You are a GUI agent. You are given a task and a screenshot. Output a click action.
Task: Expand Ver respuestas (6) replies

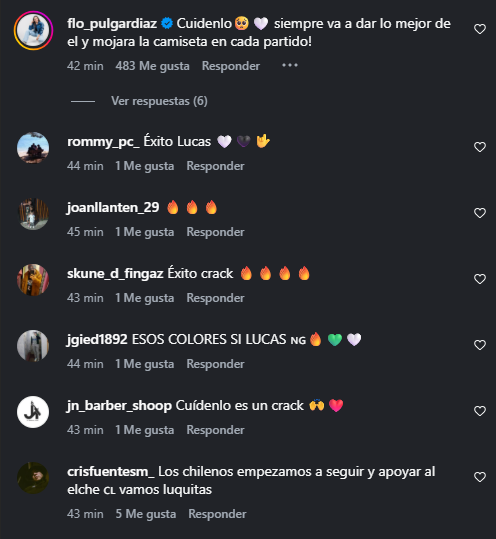pyautogui.click(x=159, y=101)
